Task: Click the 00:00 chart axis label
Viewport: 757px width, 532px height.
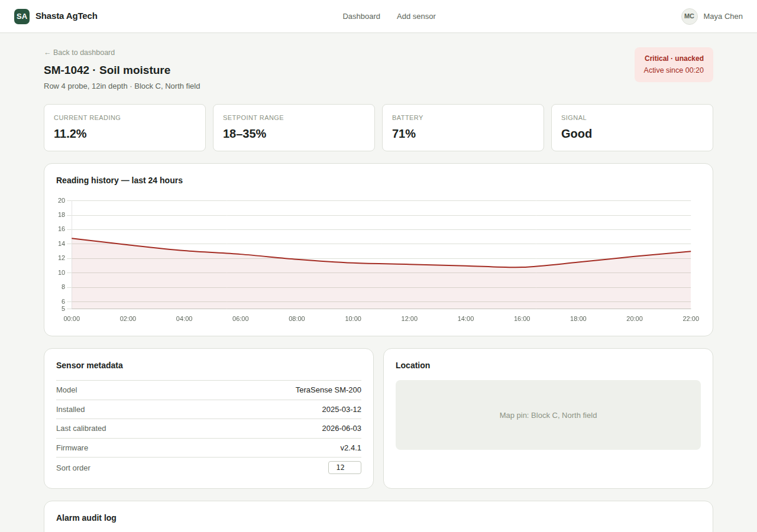Action: pyautogui.click(x=72, y=319)
